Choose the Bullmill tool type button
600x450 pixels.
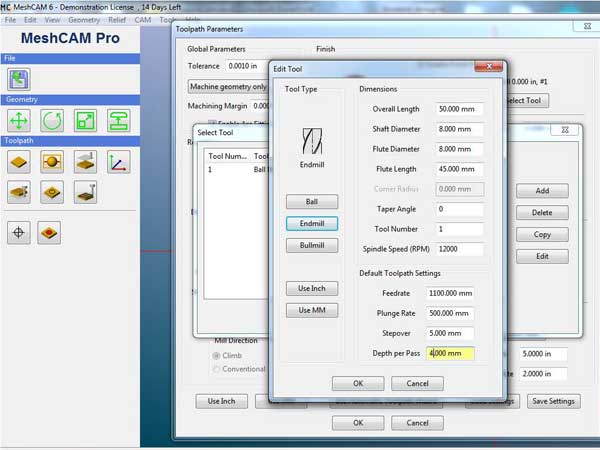point(312,245)
